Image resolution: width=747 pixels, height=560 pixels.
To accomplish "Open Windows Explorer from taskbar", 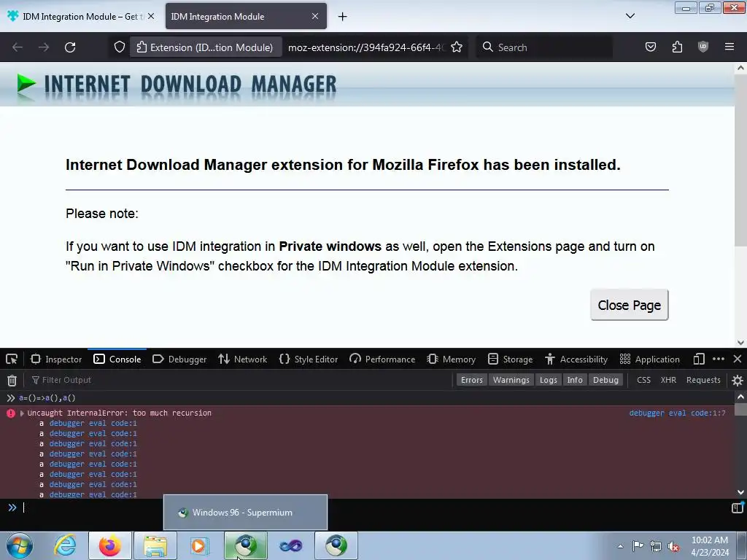I will coord(155,545).
